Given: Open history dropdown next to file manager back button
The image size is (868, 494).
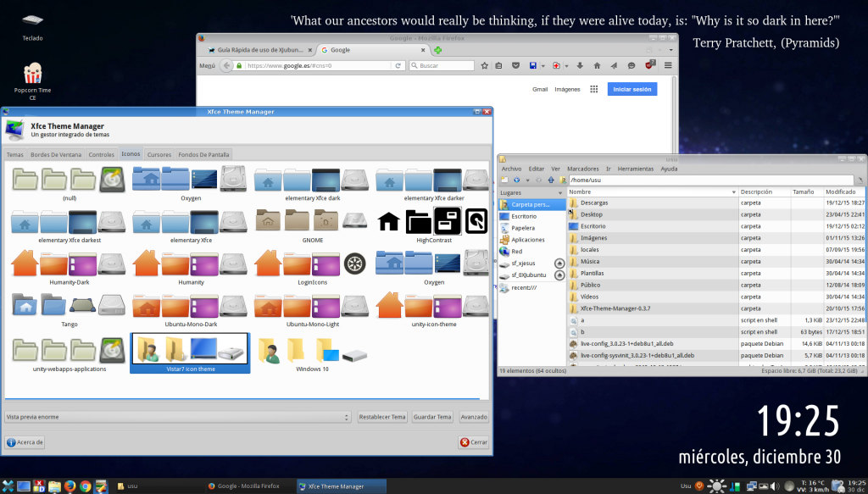Looking at the screenshot, I should pos(527,180).
